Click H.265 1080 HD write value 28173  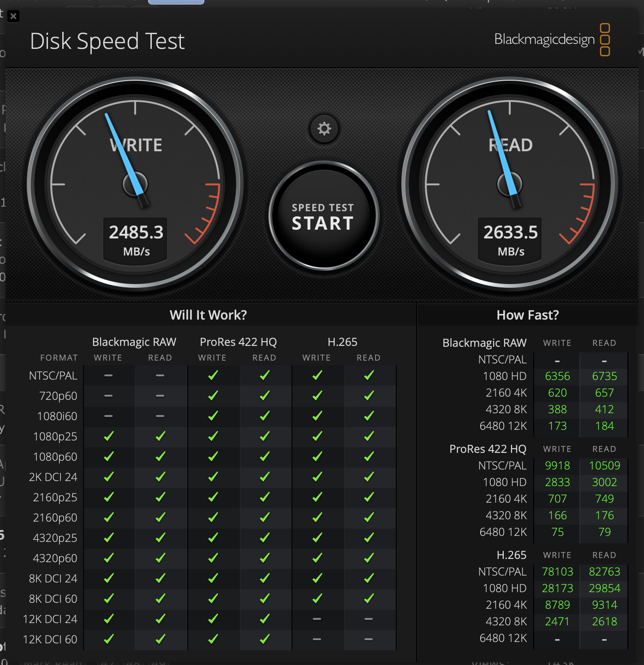(x=558, y=588)
